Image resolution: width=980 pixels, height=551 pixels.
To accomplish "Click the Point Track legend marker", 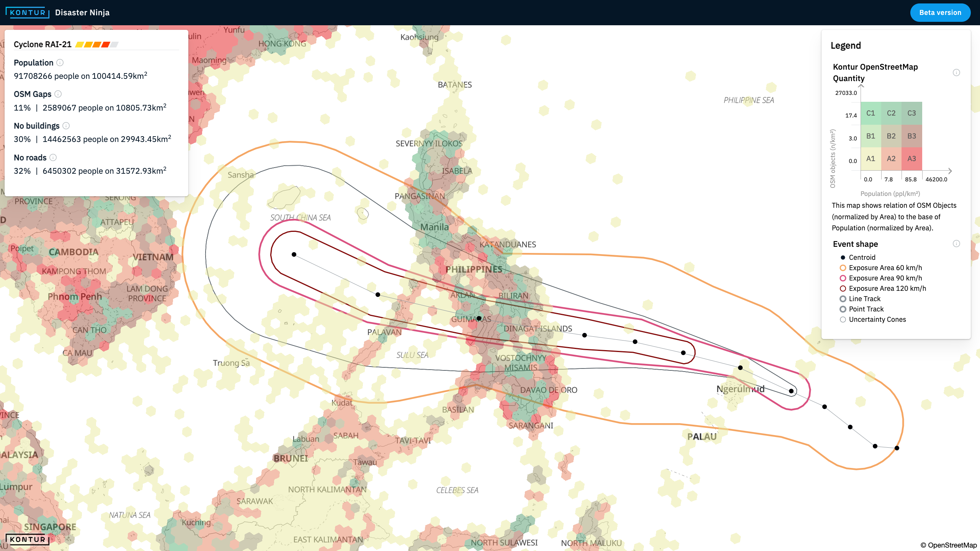I will point(843,309).
